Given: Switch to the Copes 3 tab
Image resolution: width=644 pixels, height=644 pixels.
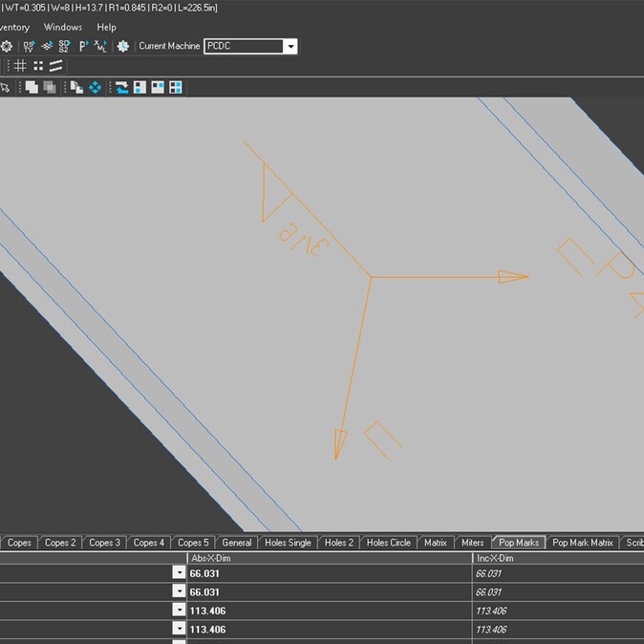Looking at the screenshot, I should 104,543.
